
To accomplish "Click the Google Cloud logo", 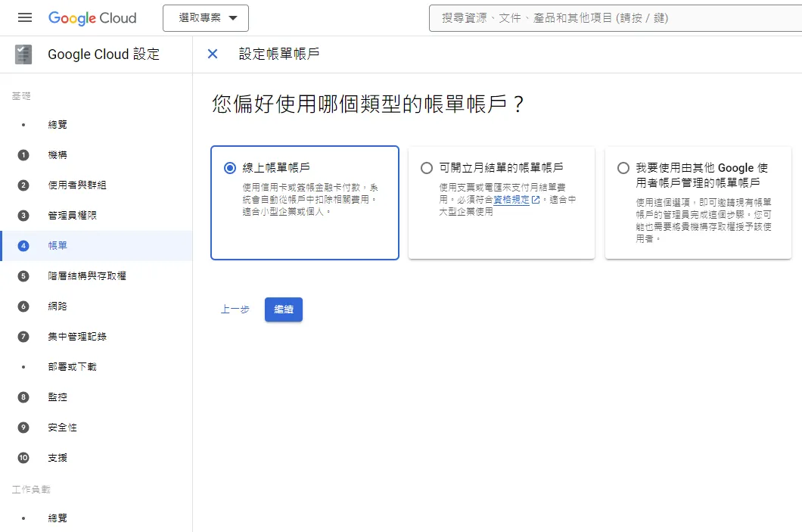I will pyautogui.click(x=92, y=18).
